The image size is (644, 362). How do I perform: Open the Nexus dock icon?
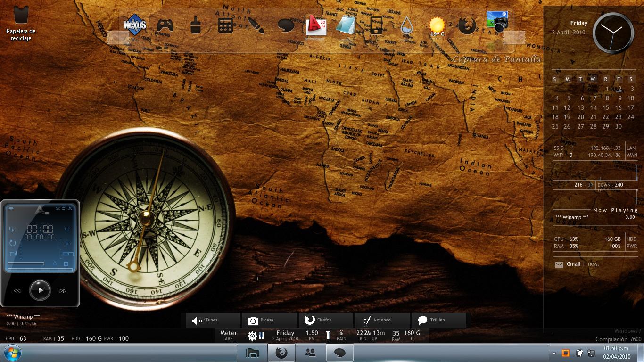coord(135,25)
